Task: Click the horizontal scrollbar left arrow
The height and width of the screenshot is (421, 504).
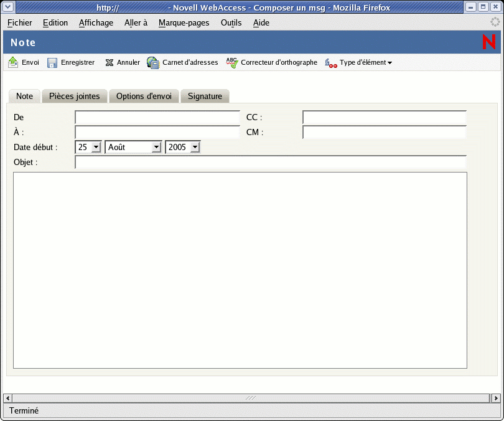Action: [x=7, y=398]
